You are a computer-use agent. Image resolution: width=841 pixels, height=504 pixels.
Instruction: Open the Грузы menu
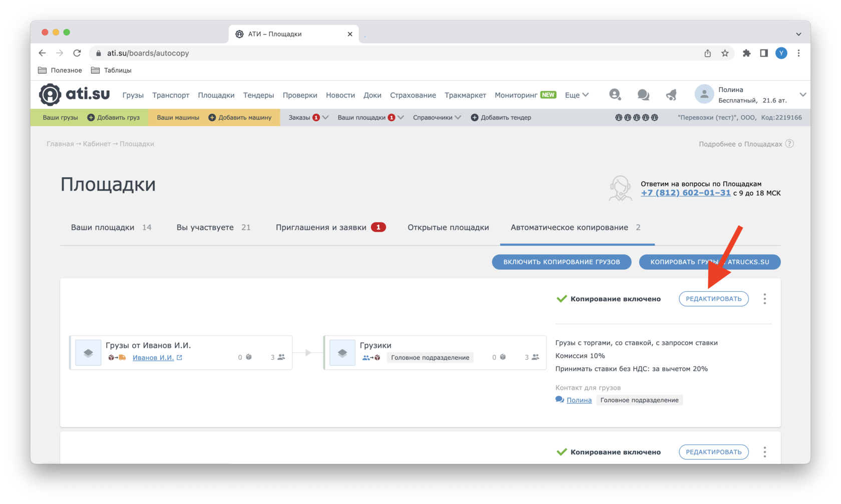[133, 95]
